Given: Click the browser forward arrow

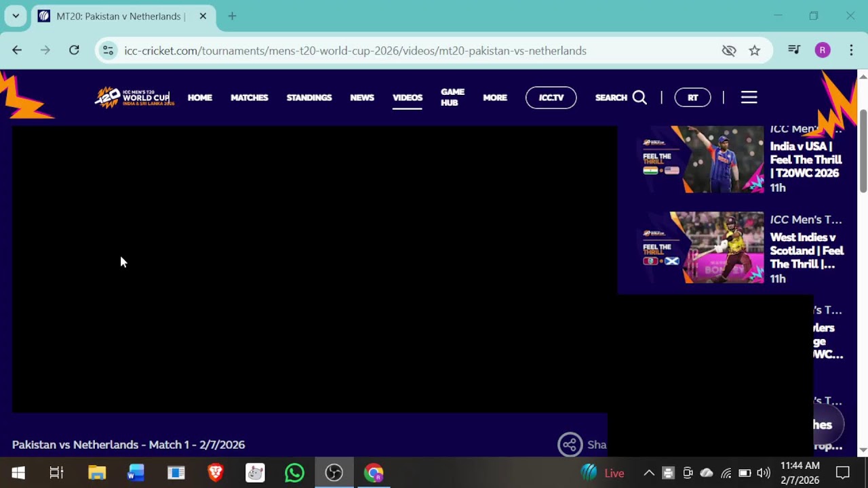Looking at the screenshot, I should click(x=45, y=50).
